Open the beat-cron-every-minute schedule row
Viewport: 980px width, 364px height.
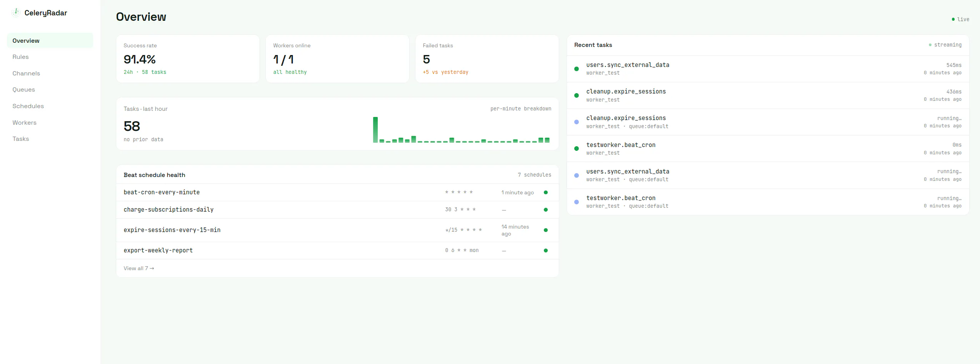[337, 192]
